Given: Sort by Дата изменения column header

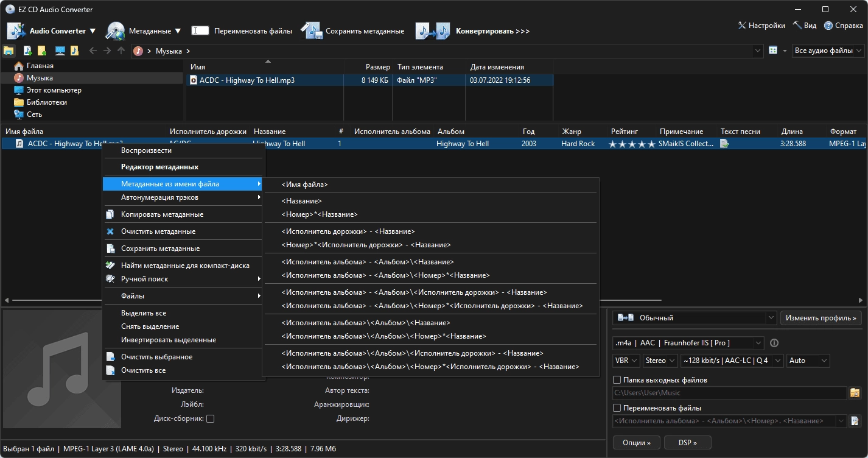Looking at the screenshot, I should [x=497, y=67].
